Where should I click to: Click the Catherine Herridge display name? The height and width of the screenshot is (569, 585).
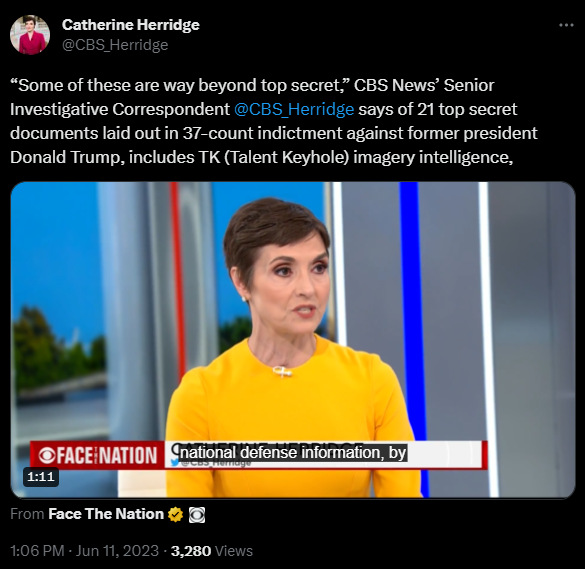[x=131, y=25]
